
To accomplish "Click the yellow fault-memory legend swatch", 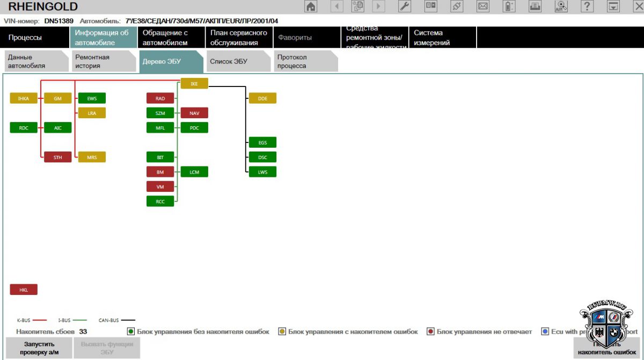I will pyautogui.click(x=282, y=332).
